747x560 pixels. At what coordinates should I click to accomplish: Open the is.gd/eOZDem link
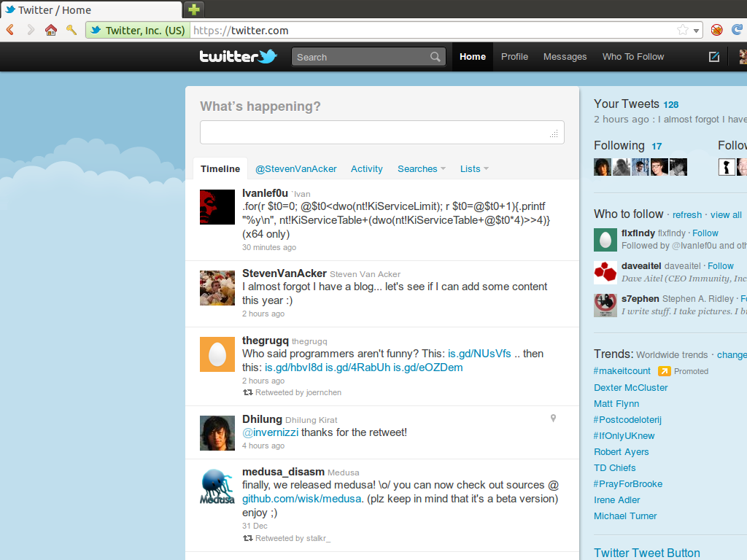click(427, 367)
